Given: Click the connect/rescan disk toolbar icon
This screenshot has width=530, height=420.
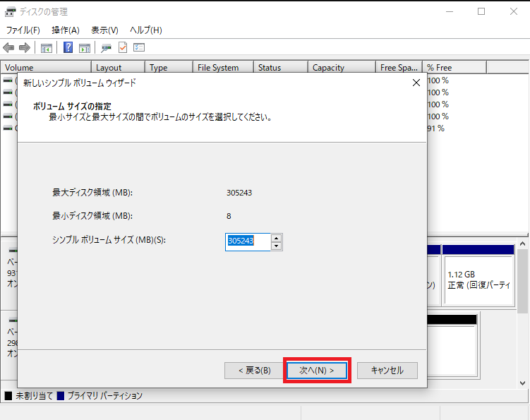Looking at the screenshot, I should click(x=106, y=48).
